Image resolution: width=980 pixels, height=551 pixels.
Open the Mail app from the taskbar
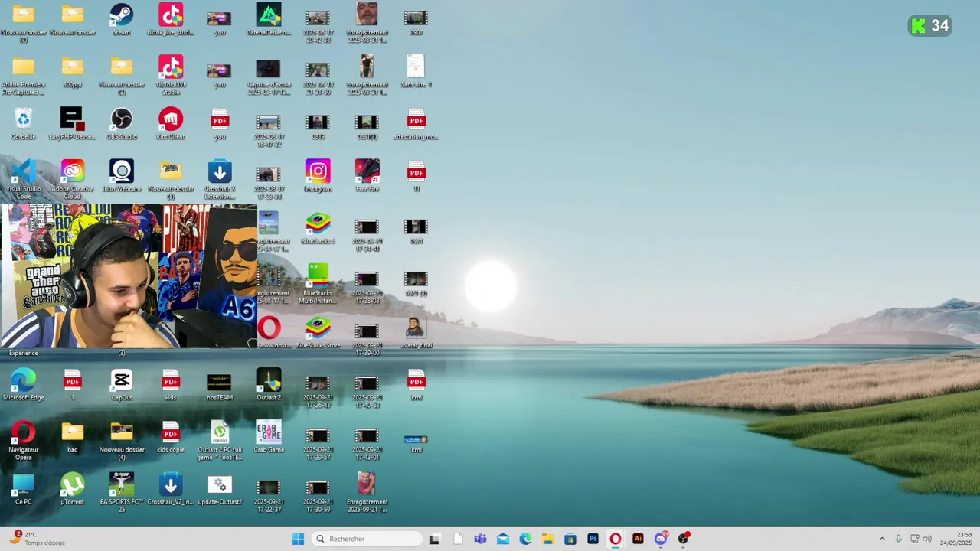pyautogui.click(x=503, y=539)
